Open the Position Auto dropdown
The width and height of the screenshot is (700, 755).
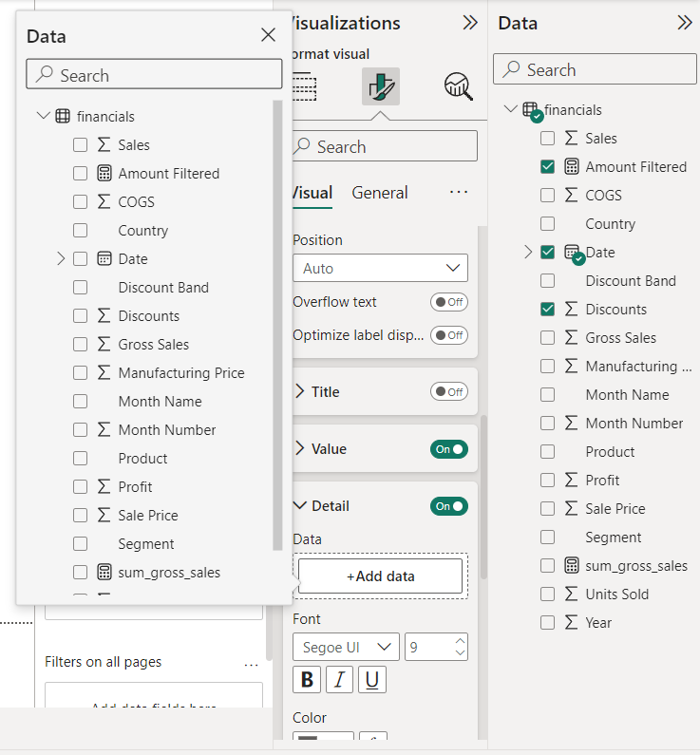(380, 268)
